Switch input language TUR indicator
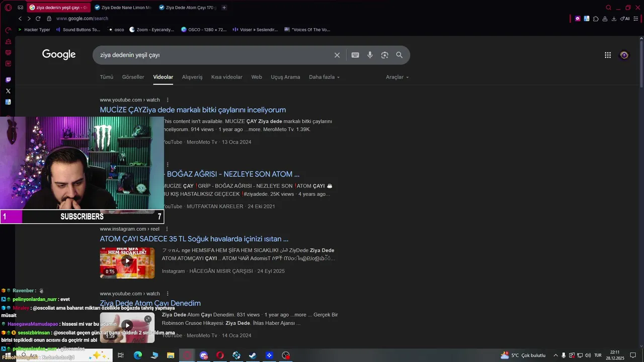 (598, 355)
